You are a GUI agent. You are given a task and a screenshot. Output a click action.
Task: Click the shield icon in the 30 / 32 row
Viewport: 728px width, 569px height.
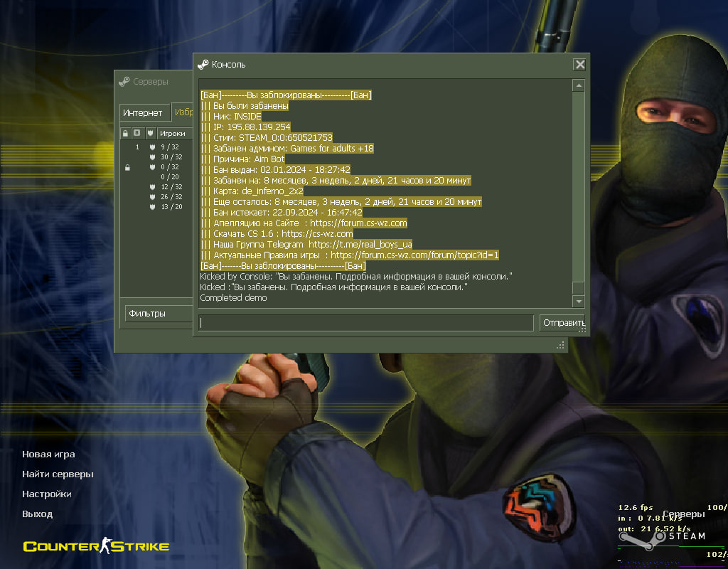(152, 157)
